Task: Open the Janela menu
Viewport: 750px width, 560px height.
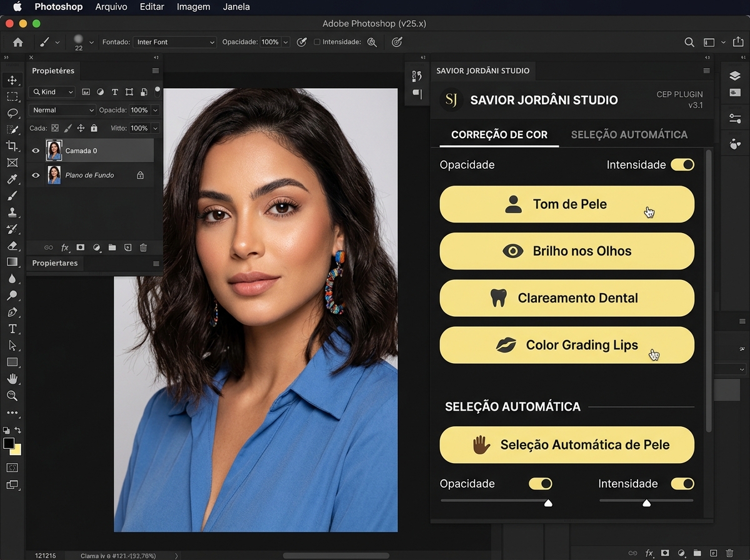Action: [236, 7]
